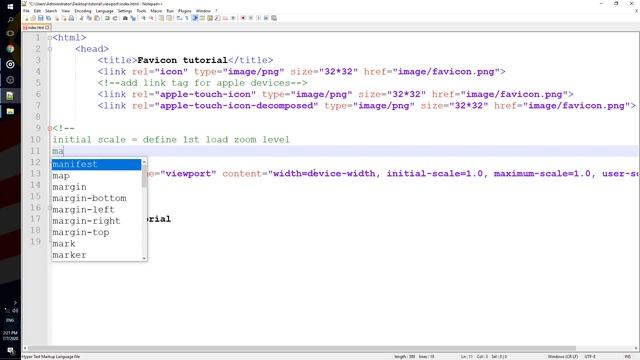Click line number 8 in the margin
The width and height of the screenshot is (640, 360).
click(x=38, y=117)
